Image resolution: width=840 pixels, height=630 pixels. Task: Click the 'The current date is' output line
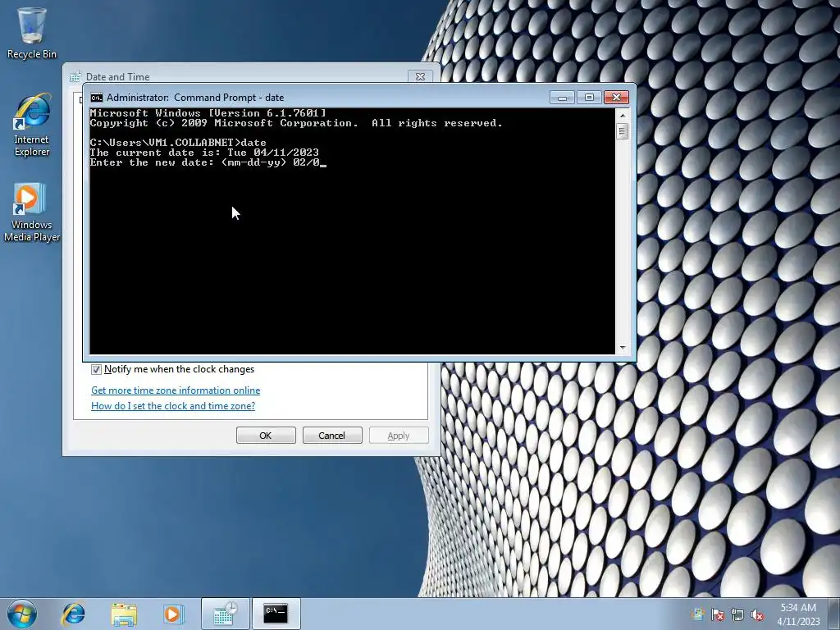204,152
